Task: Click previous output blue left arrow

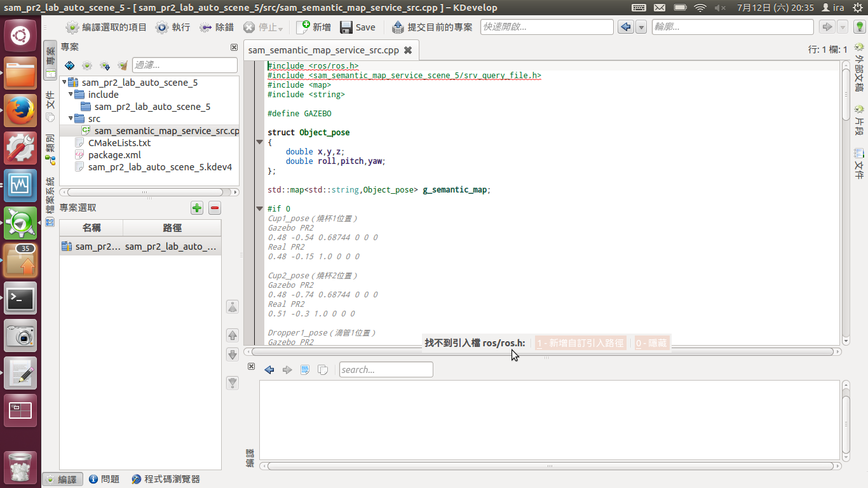Action: click(x=269, y=370)
